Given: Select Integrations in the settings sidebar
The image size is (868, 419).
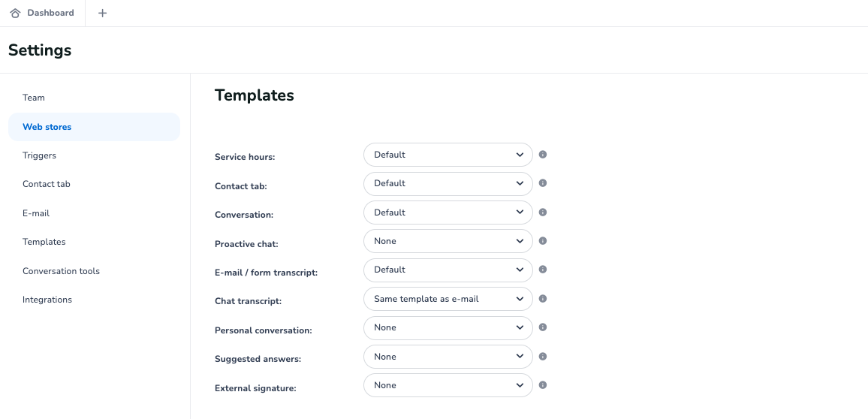Looking at the screenshot, I should coord(47,300).
